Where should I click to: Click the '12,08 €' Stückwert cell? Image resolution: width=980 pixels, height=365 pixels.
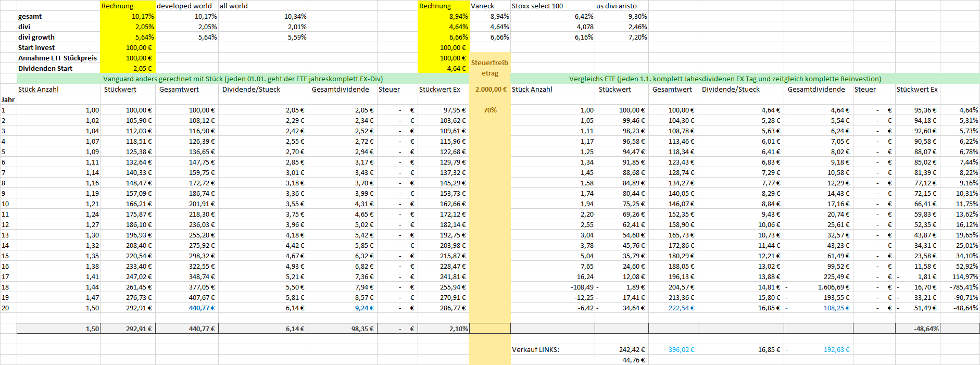pyautogui.click(x=622, y=276)
